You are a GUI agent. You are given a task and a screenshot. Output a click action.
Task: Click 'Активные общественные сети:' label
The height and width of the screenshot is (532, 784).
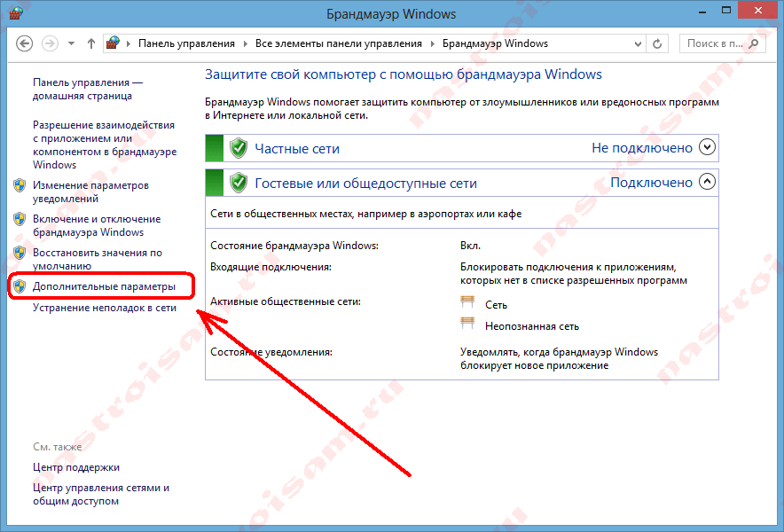[x=285, y=301]
